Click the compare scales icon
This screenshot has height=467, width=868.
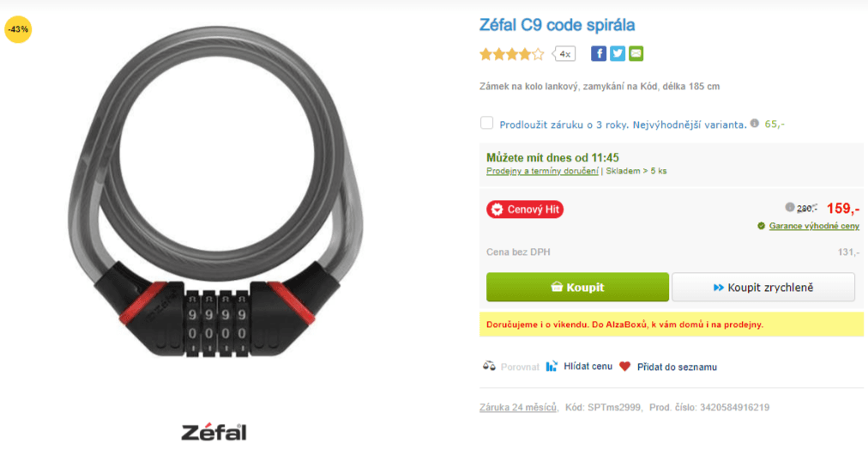[489, 367]
